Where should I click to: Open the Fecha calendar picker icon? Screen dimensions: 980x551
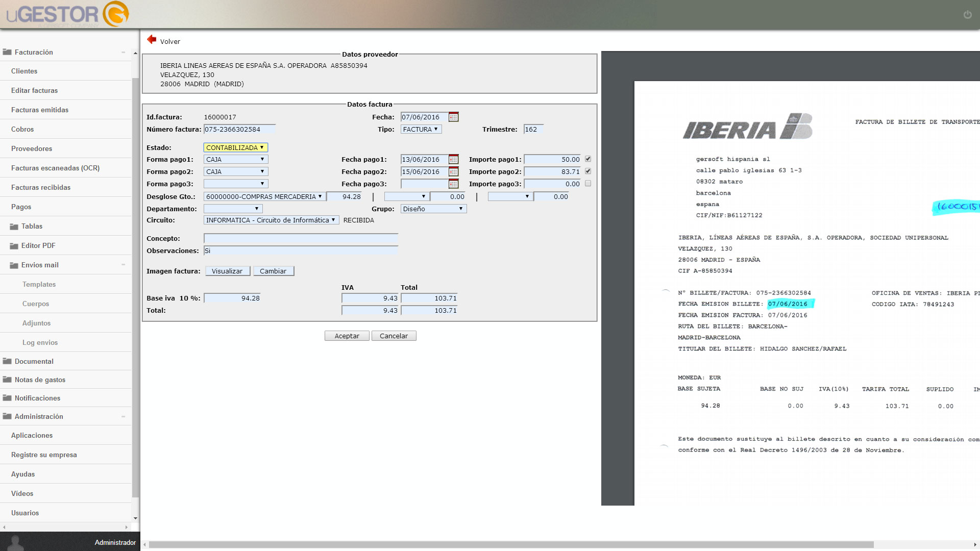[453, 117]
